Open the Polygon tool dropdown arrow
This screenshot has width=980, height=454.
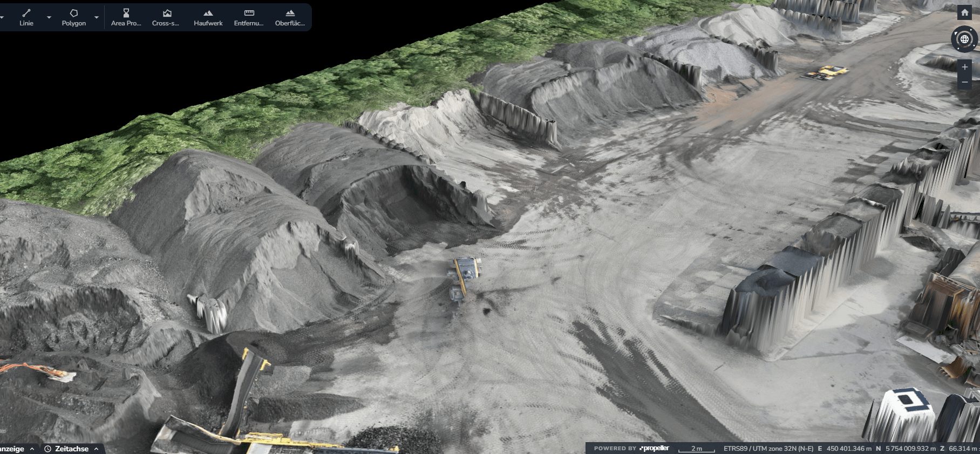click(97, 17)
